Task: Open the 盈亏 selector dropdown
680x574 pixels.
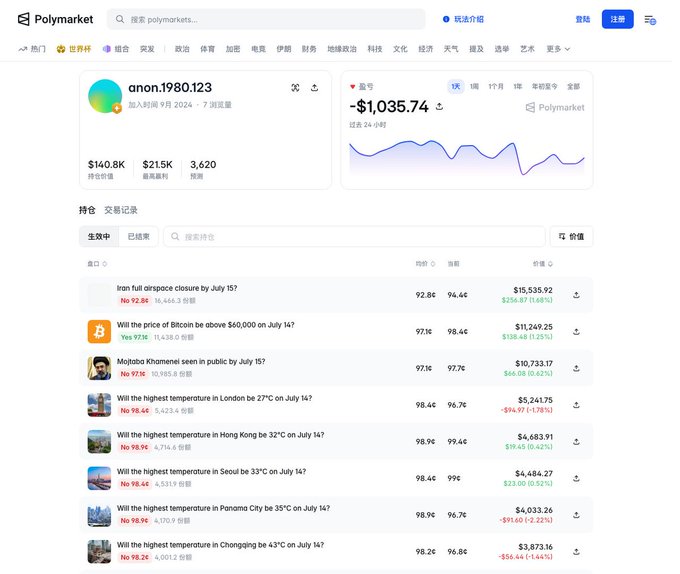Action: [x=362, y=86]
